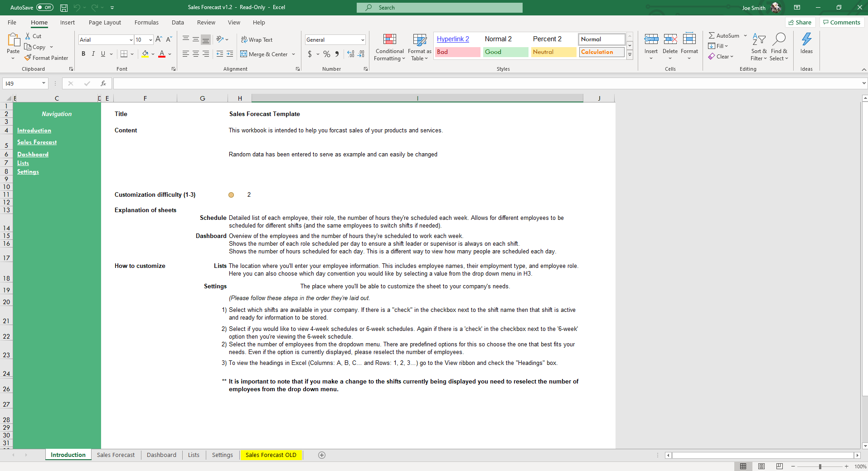The height and width of the screenshot is (471, 868).
Task: Open the font name dropdown
Action: tap(131, 40)
